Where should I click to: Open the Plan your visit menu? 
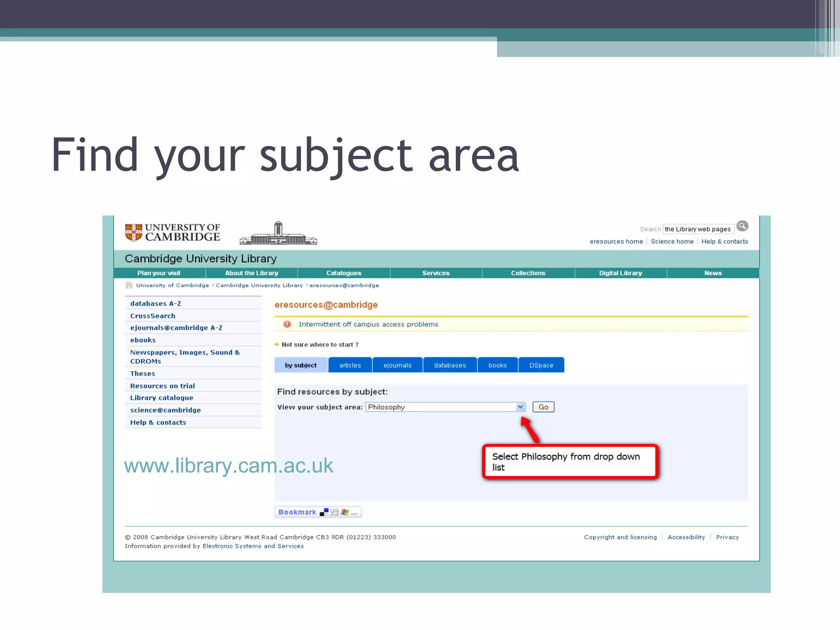(x=159, y=273)
